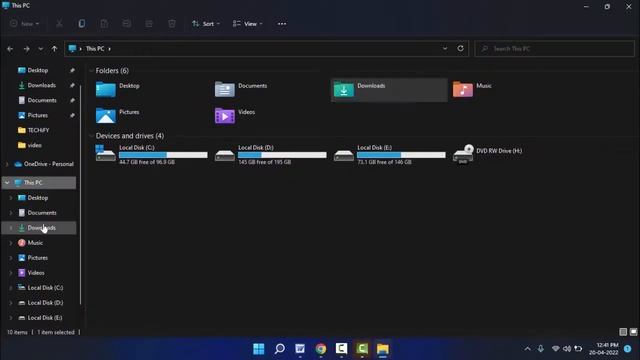Go back with the left arrow
This screenshot has height=360, width=640.
[x=10, y=49]
